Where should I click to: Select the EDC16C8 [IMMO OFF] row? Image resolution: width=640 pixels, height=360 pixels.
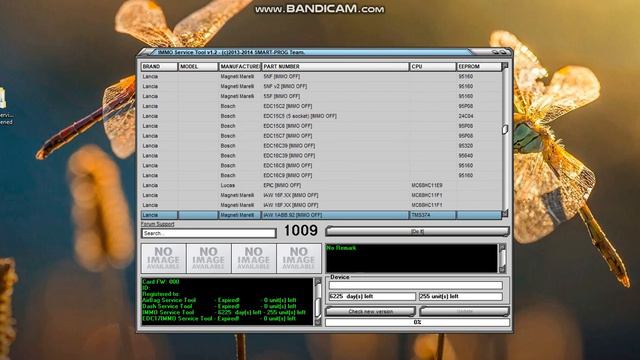[x=321, y=165]
